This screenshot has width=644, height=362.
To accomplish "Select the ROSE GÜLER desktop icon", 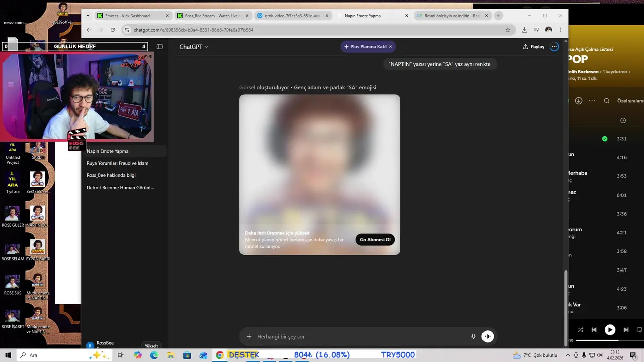I will point(13,217).
